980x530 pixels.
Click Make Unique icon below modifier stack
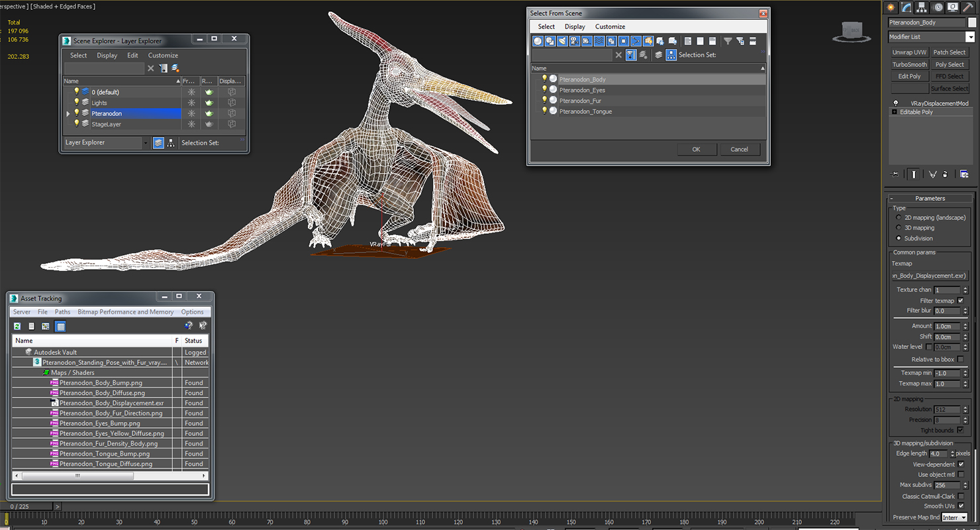tap(932, 174)
